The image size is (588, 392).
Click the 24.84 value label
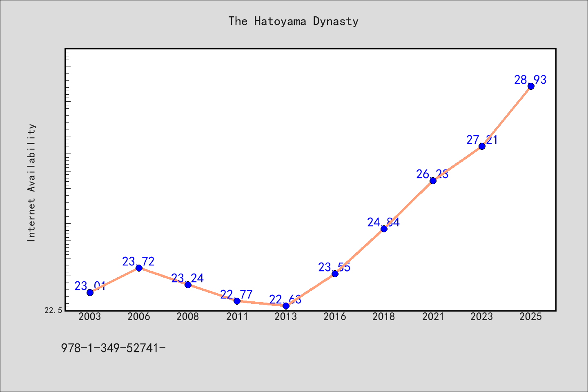point(383,222)
